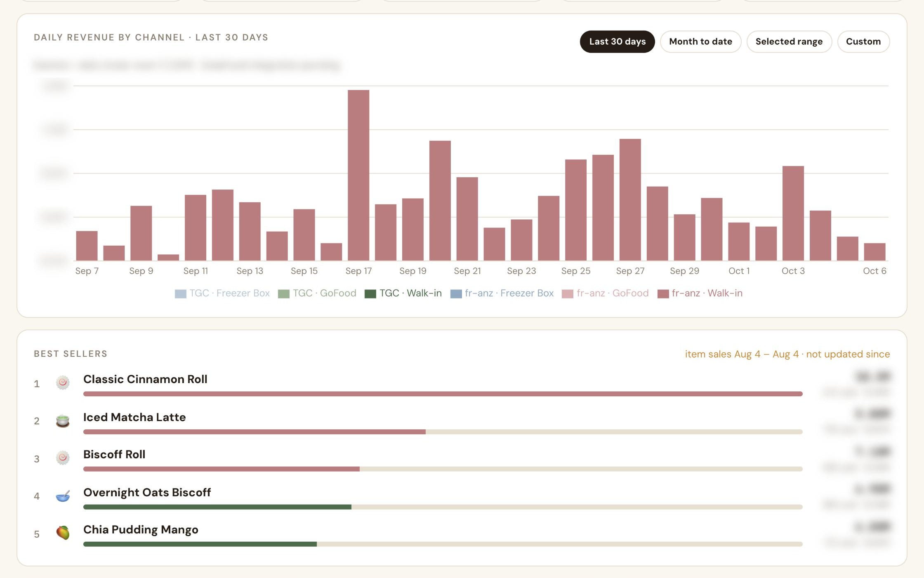Screen dimensions: 924x578
Task: Click the Classic Cinnamon Roll title
Action: (x=145, y=379)
